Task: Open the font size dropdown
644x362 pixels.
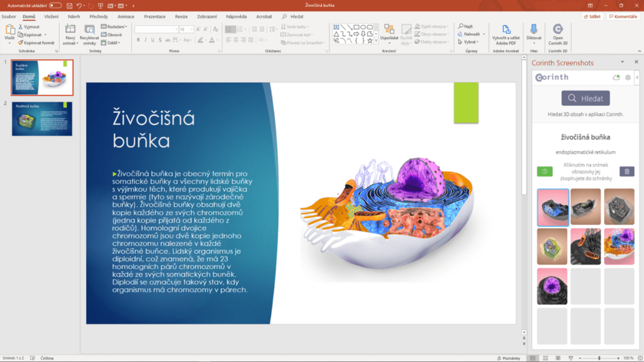Action: tap(191, 29)
